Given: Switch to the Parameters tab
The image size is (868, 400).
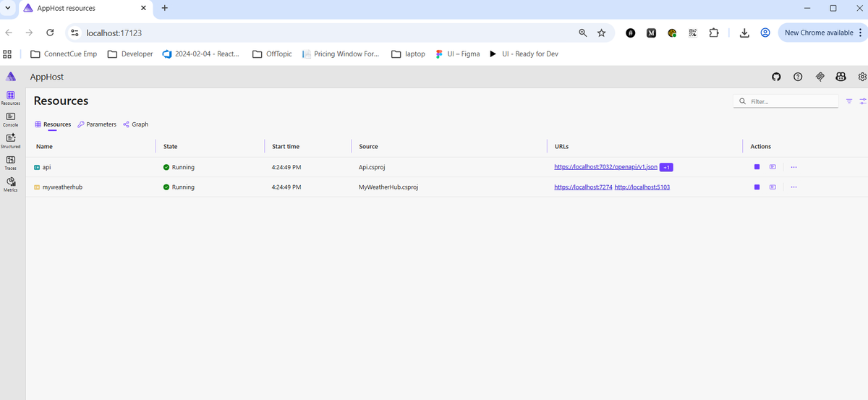Looking at the screenshot, I should click(97, 124).
